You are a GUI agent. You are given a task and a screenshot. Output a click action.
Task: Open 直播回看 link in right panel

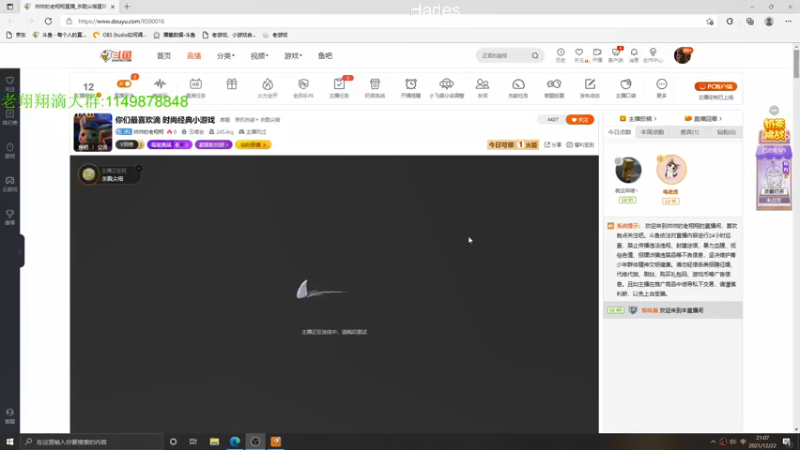coord(703,119)
